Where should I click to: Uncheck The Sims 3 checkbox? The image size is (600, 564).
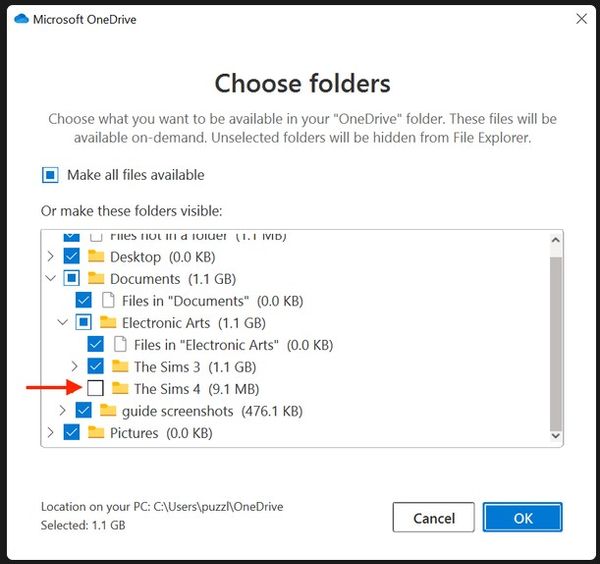pos(96,367)
